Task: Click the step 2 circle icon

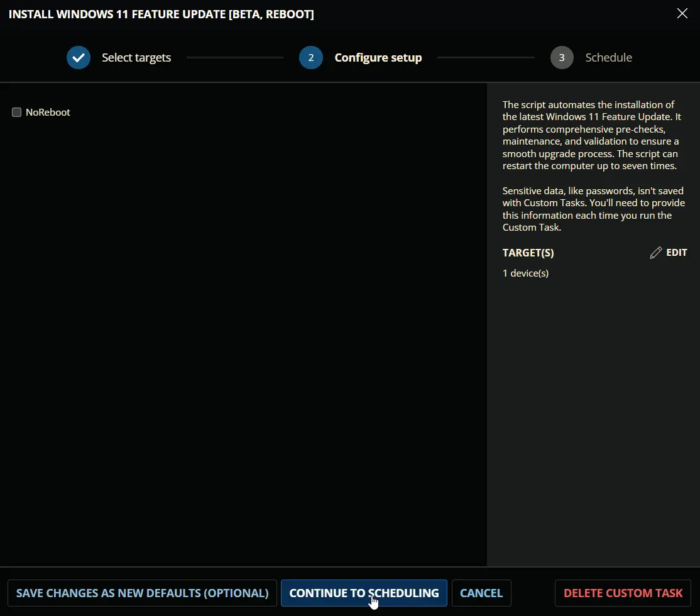Action: [x=310, y=58]
